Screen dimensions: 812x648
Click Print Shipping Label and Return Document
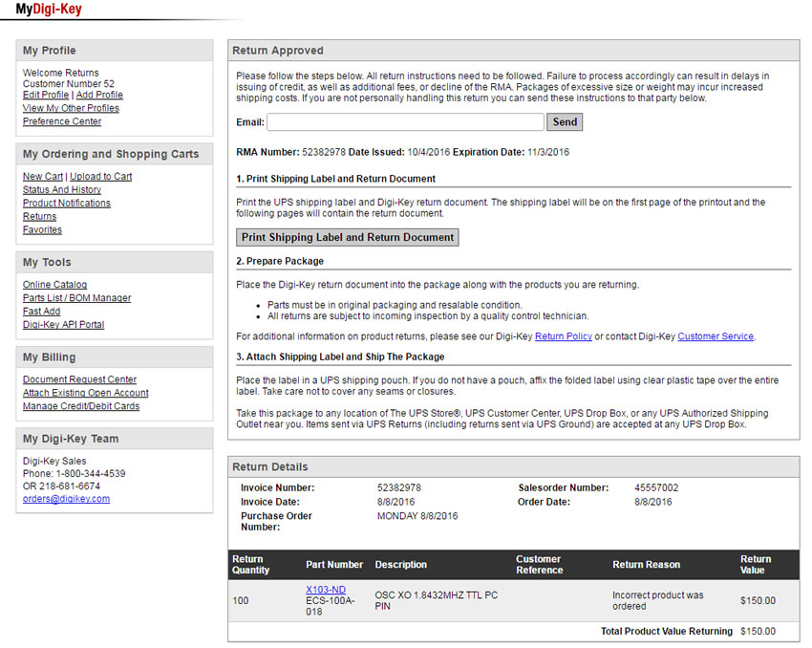(348, 237)
